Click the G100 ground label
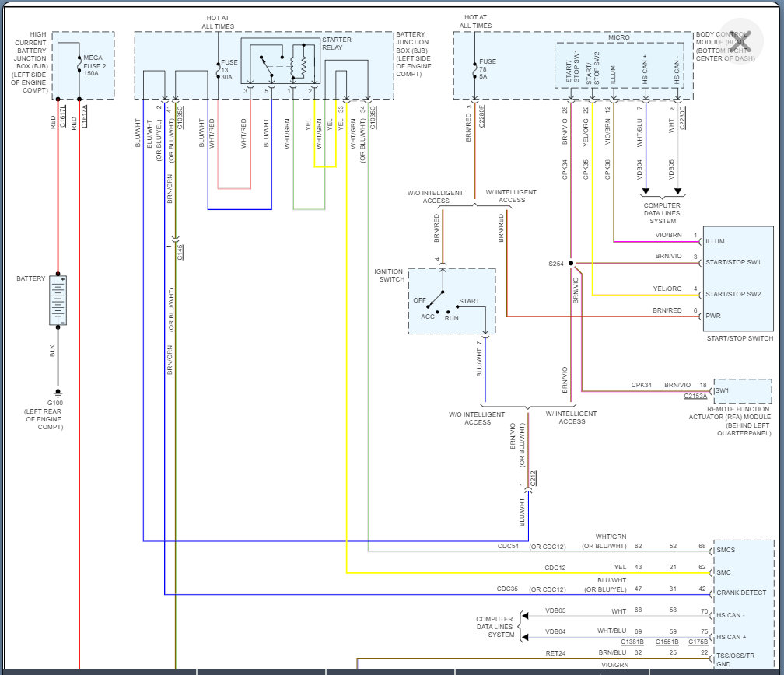Image resolution: width=784 pixels, height=675 pixels. (x=55, y=403)
